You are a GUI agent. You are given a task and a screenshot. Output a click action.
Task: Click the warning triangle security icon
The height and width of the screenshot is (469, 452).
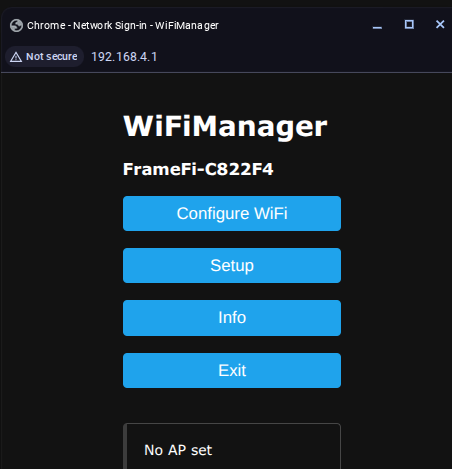(x=16, y=57)
